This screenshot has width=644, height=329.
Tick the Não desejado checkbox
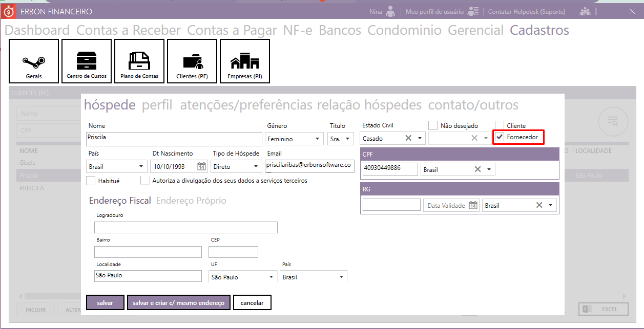click(x=433, y=125)
